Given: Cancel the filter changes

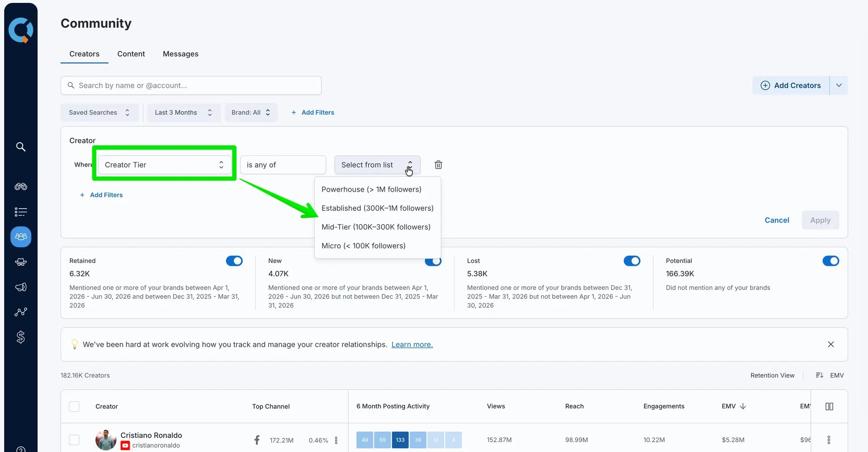Looking at the screenshot, I should point(776,220).
